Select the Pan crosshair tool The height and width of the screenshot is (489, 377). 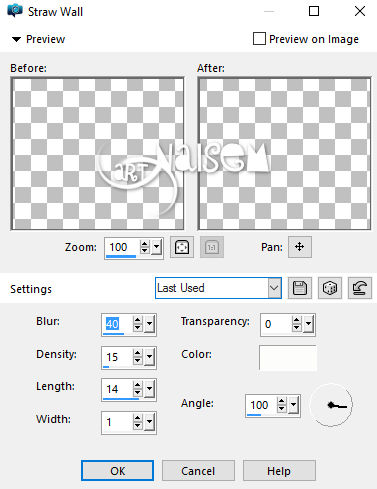point(300,247)
